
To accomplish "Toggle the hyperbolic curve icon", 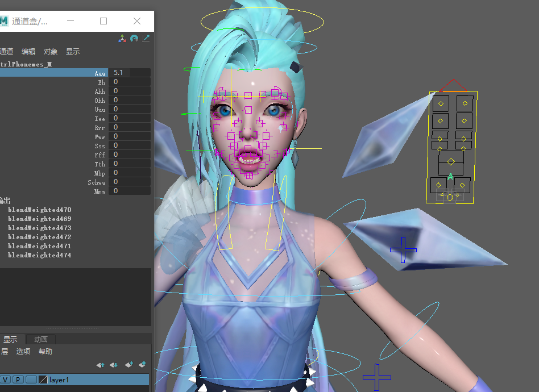I will point(146,39).
